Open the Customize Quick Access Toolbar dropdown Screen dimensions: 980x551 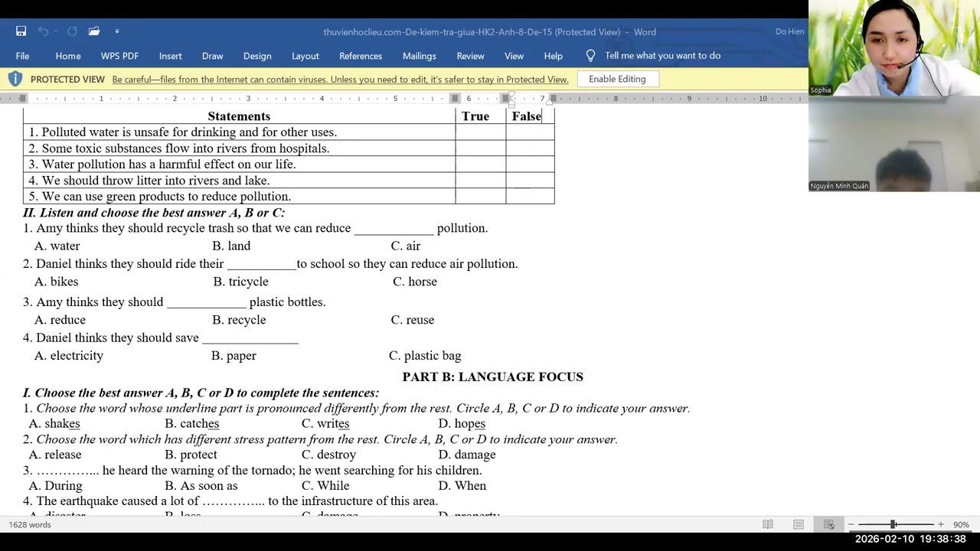[x=116, y=31]
